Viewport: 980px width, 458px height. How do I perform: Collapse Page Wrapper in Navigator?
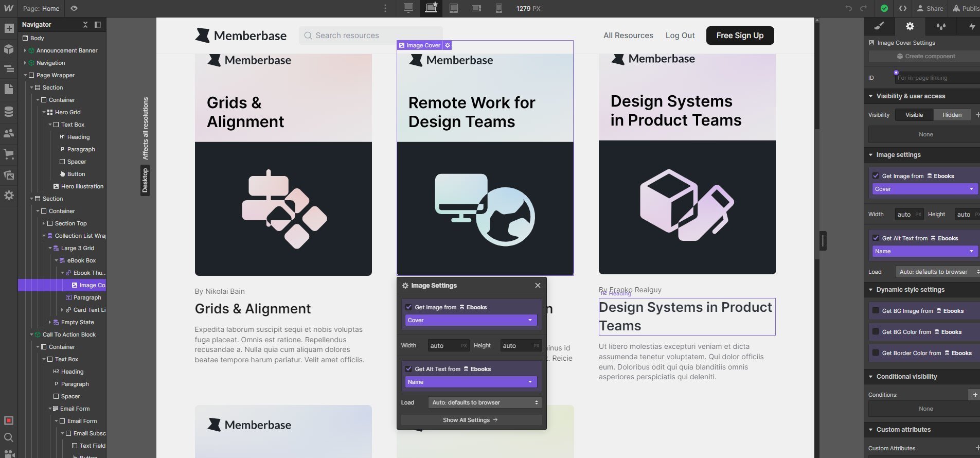click(x=25, y=75)
